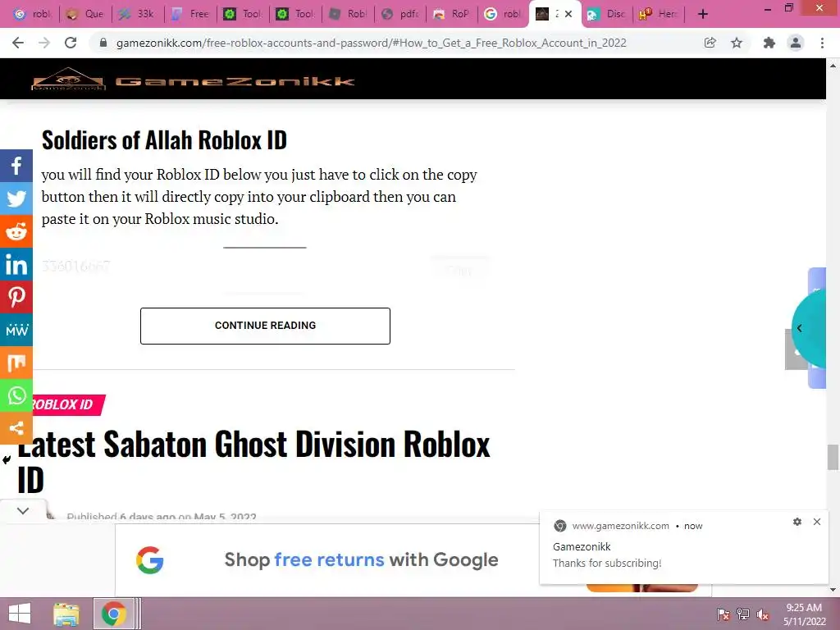This screenshot has width=840, height=630.
Task: Open the Action Center flag icon
Action: point(723,614)
